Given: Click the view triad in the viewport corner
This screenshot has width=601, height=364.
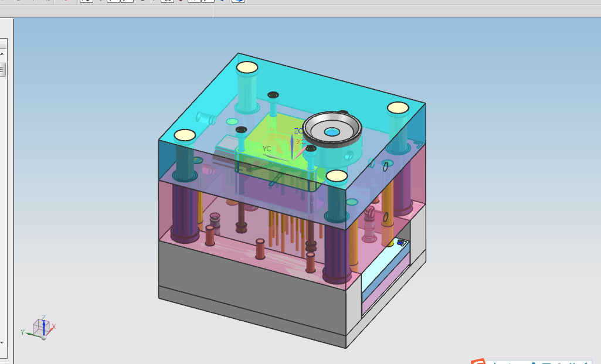Looking at the screenshot, I should pos(39,328).
